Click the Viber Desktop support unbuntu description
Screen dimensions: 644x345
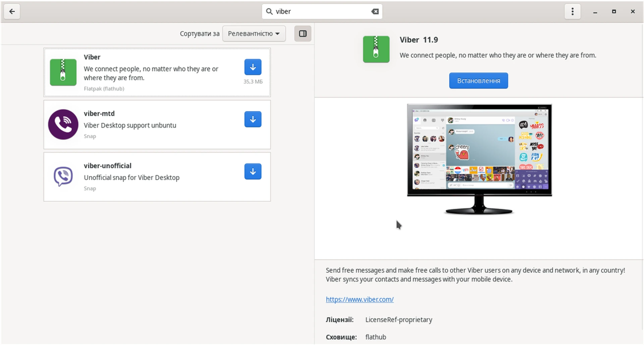(x=130, y=125)
